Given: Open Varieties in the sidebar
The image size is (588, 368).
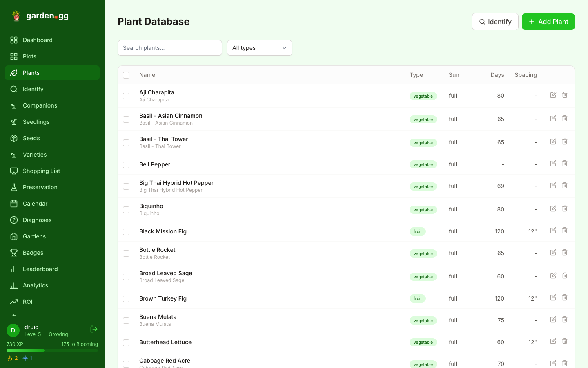Looking at the screenshot, I should click(x=52, y=155).
